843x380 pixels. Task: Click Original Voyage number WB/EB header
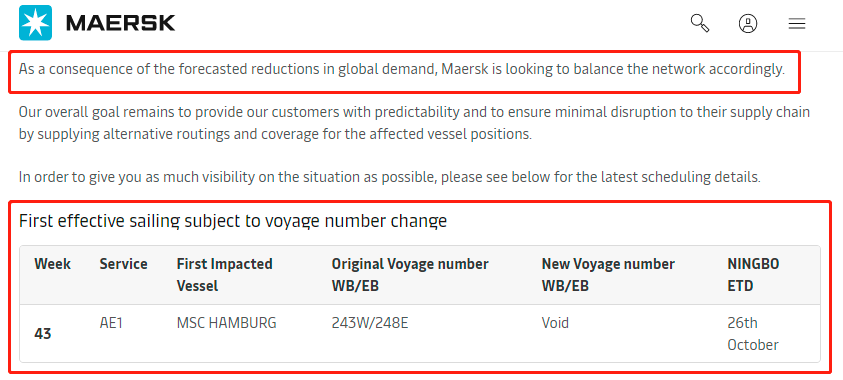click(410, 275)
